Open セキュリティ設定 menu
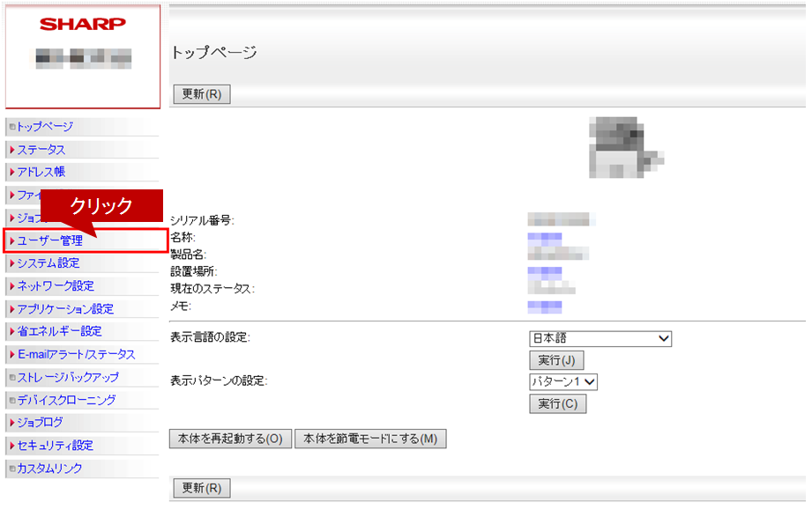This screenshot has width=812, height=510. click(55, 446)
